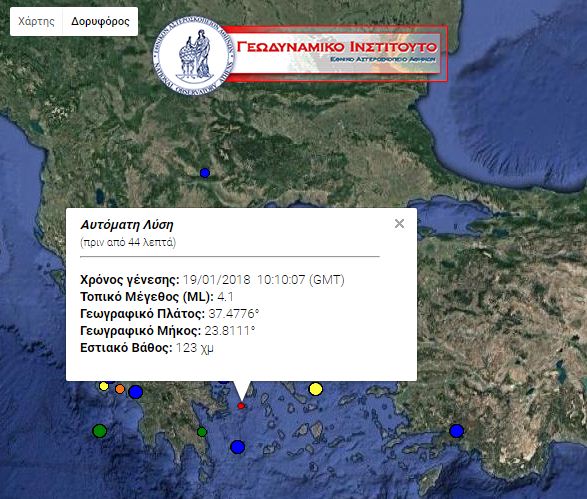Image resolution: width=587 pixels, height=499 pixels.
Task: Click the latitude value 37.4776°
Action: [x=234, y=314]
